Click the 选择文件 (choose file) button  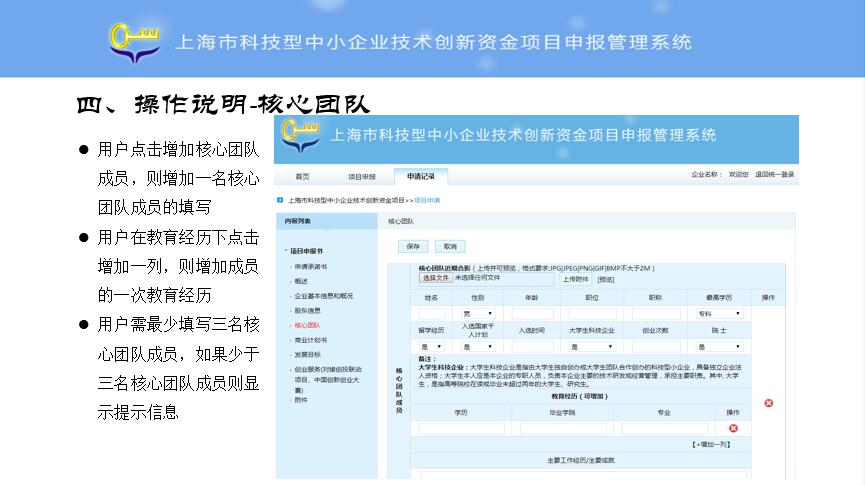(436, 278)
